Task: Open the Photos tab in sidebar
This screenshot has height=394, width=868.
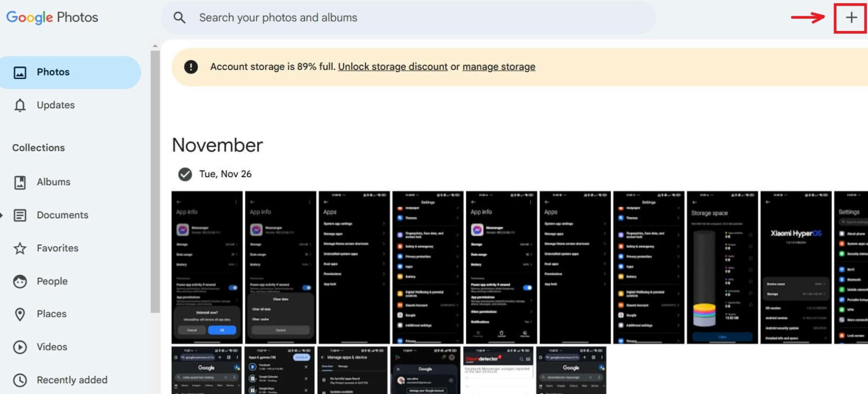Action: pyautogui.click(x=70, y=72)
